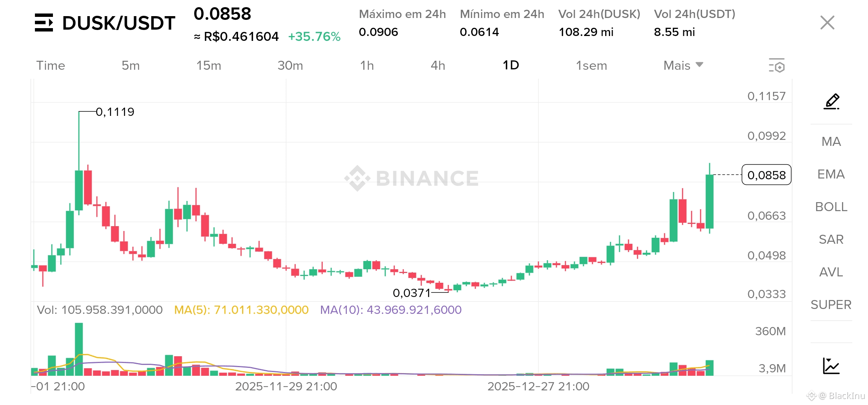Enable the SUPER indicator
This screenshot has height=405, width=868.
pos(831,305)
